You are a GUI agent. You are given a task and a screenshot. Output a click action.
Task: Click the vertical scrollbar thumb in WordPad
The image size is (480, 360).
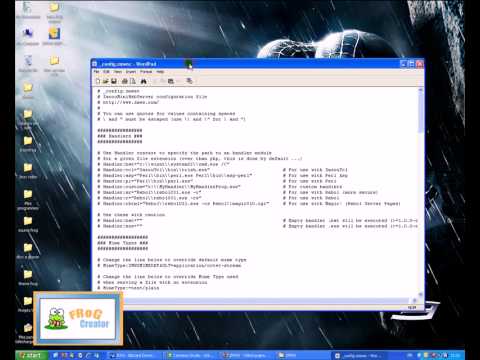(420, 112)
